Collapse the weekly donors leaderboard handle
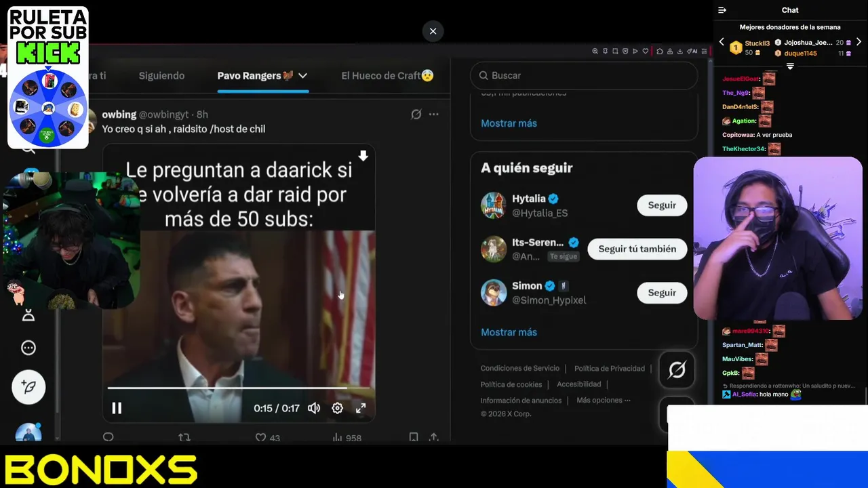 790,66
